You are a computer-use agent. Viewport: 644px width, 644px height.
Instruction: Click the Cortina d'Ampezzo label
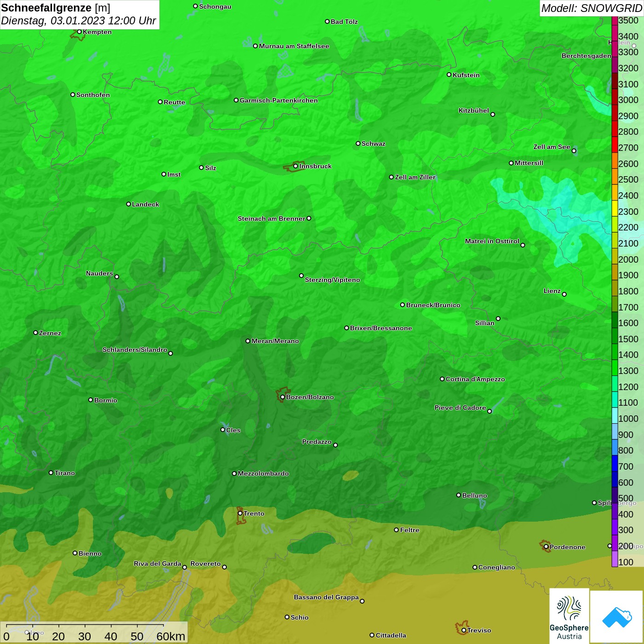coord(475,379)
